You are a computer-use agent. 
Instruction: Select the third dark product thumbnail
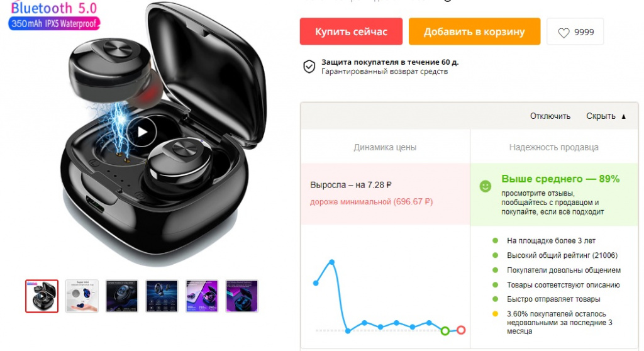(x=122, y=296)
